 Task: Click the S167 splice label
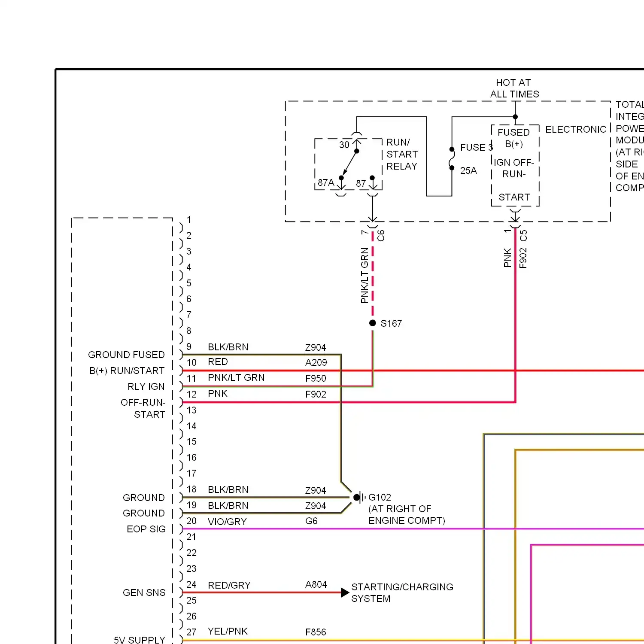point(391,323)
